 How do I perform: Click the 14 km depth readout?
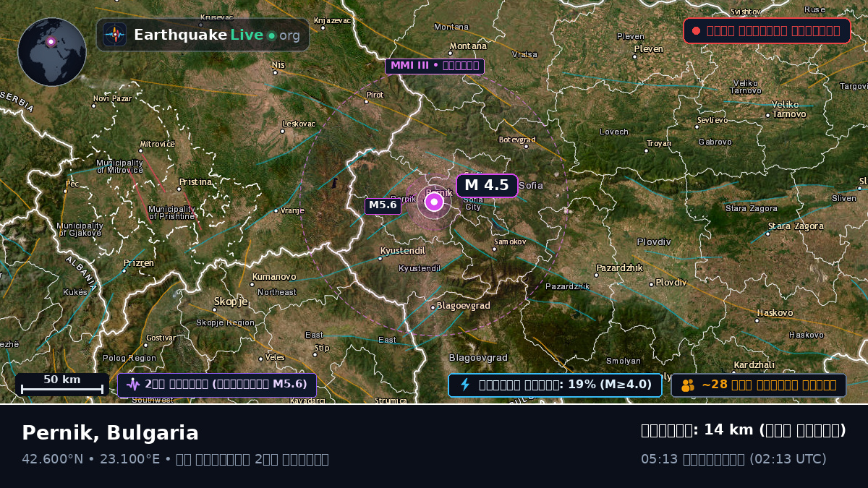(x=744, y=430)
